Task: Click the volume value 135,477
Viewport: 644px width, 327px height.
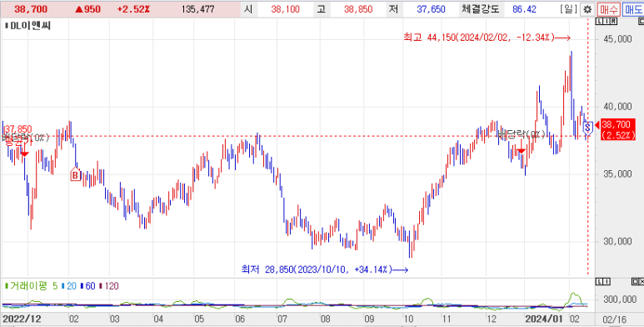Action: [198, 9]
